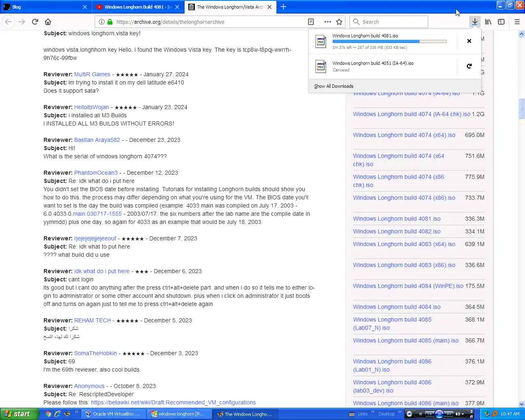Click Show All Downloads
Screen dimensions: 525x420
(333, 86)
